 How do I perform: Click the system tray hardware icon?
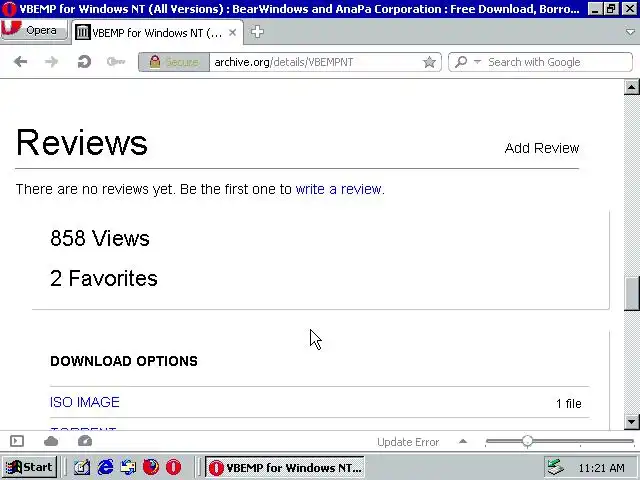556,467
